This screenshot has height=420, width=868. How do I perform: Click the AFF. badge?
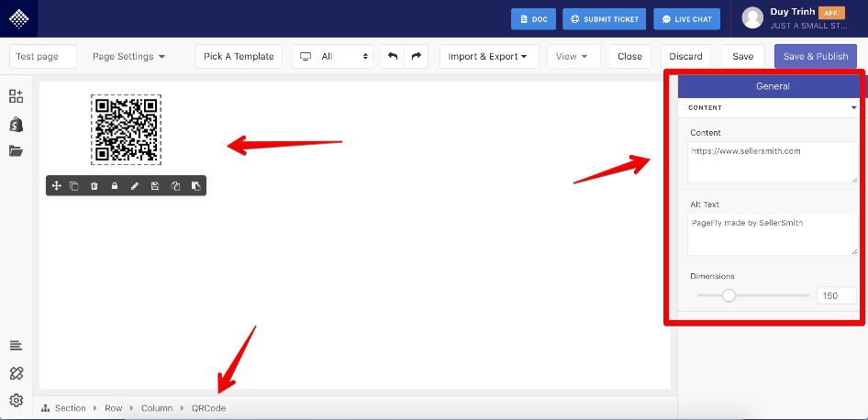(x=831, y=13)
